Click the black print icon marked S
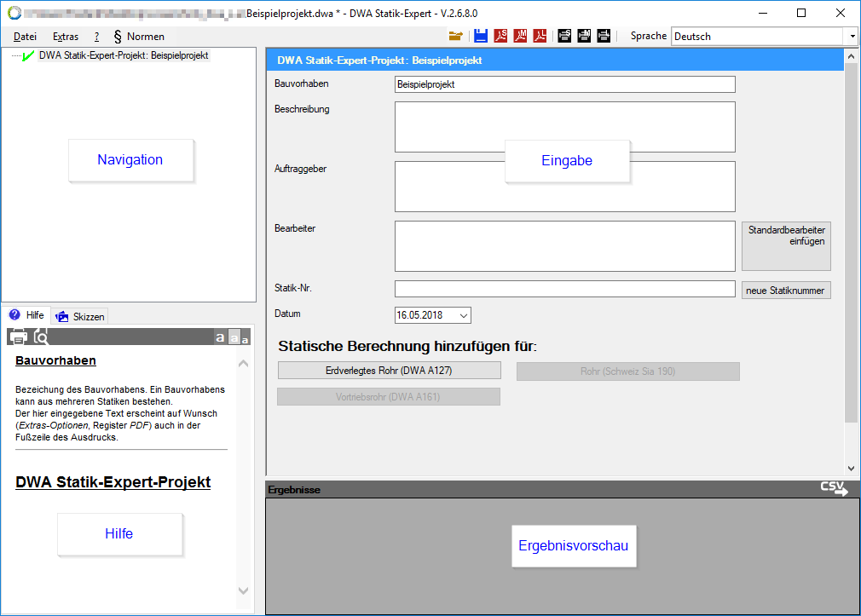The image size is (861, 616). [x=564, y=36]
